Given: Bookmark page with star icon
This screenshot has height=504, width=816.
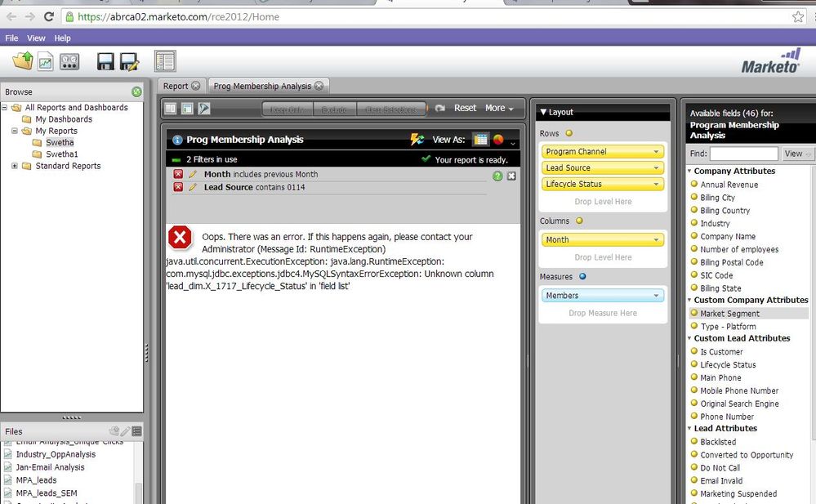Looking at the screenshot, I should tap(798, 16).
